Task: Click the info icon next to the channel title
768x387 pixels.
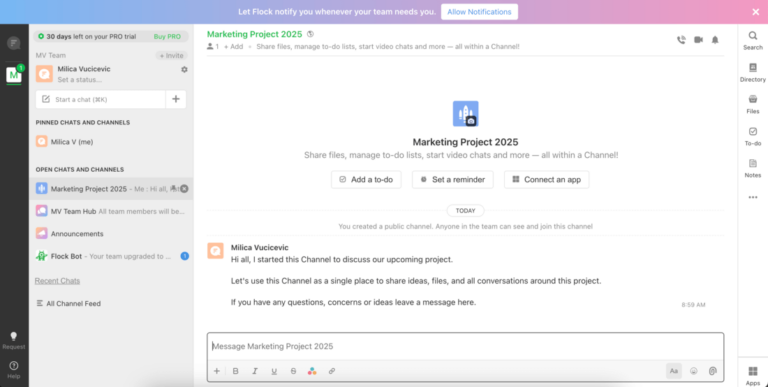Action: [310, 34]
